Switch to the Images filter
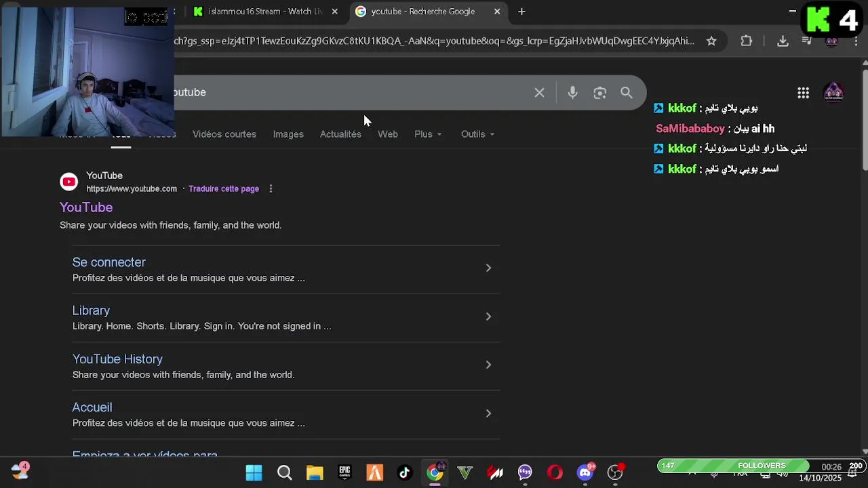Image resolution: width=868 pixels, height=488 pixels. pos(288,134)
